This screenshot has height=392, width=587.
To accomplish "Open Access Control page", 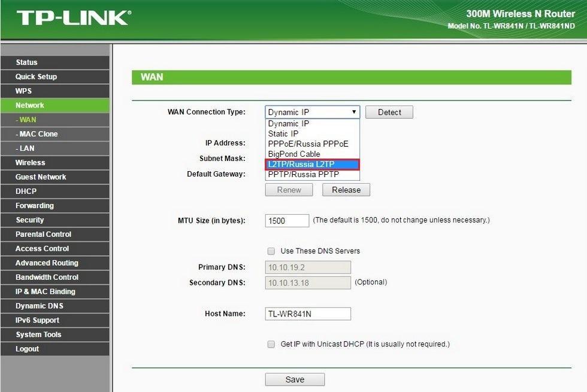I will pyautogui.click(x=55, y=249).
